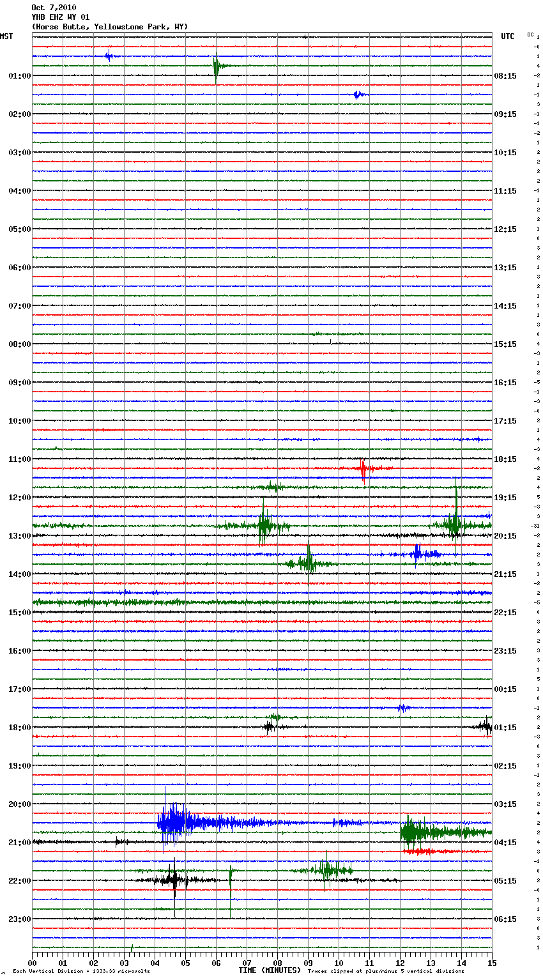Image resolution: width=543 pixels, height=980 pixels.
Task: Click the '01:15' UTC row label
Action: point(505,728)
